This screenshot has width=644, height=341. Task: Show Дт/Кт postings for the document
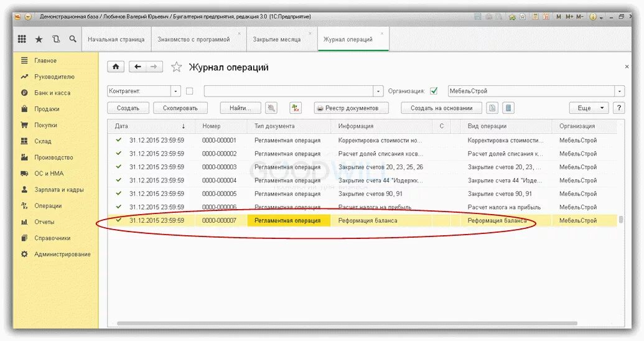click(x=296, y=108)
